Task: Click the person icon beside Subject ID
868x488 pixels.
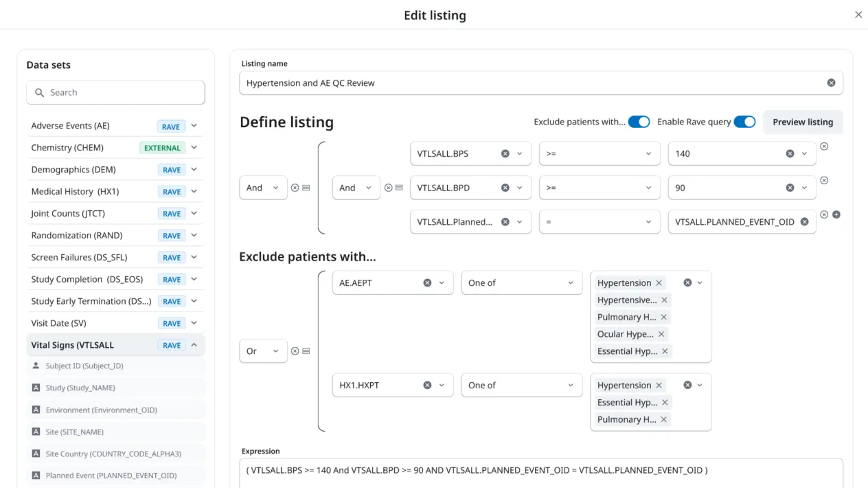Action: pos(35,366)
